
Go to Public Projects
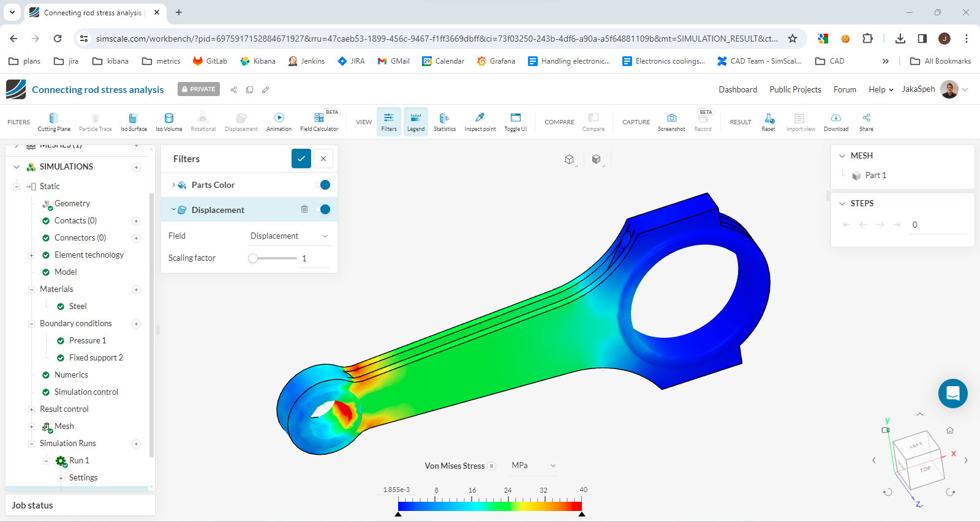[x=795, y=89]
